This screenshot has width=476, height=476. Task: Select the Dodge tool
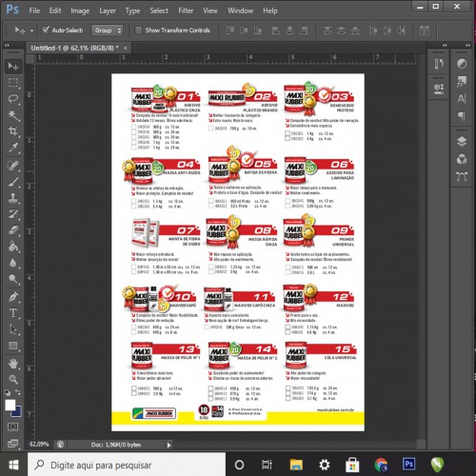(13, 279)
